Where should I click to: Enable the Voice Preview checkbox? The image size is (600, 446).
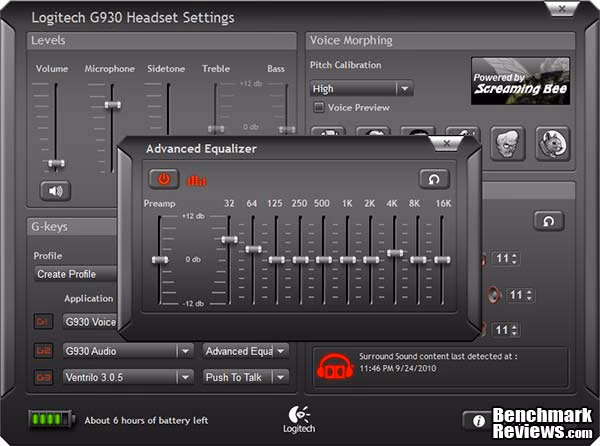[x=318, y=107]
